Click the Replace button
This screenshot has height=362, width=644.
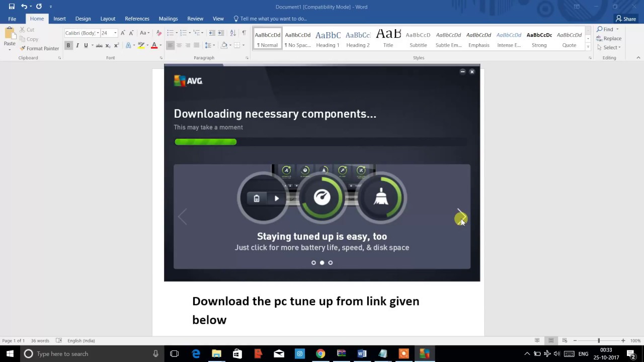609,38
